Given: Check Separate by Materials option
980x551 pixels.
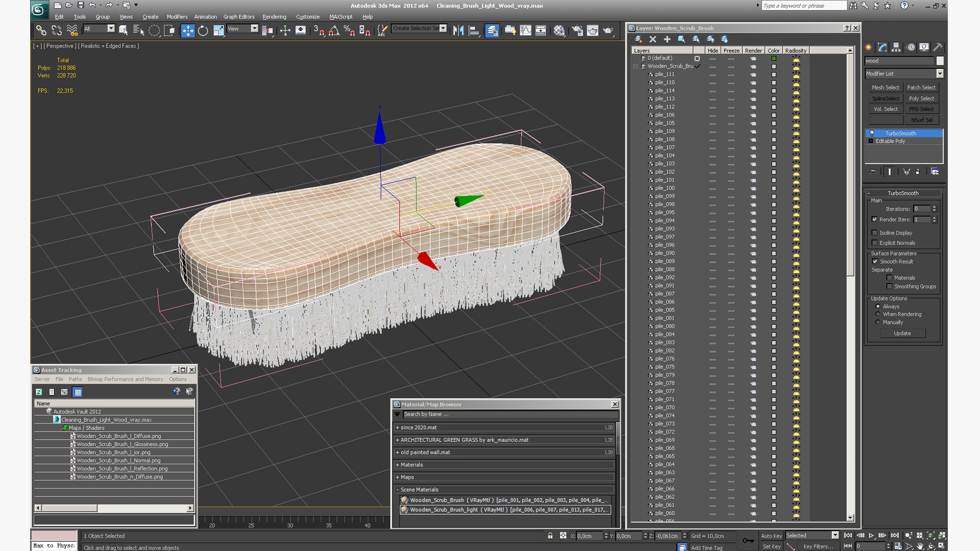Looking at the screenshot, I should (889, 278).
